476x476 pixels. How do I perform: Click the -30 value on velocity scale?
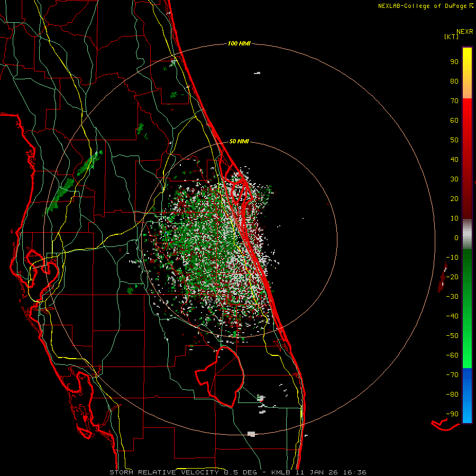click(x=452, y=297)
